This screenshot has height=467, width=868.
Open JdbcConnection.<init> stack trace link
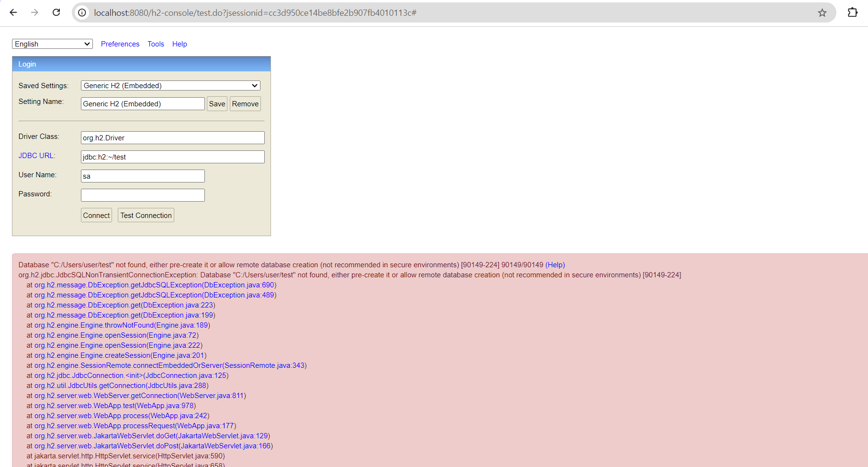pyautogui.click(x=131, y=376)
